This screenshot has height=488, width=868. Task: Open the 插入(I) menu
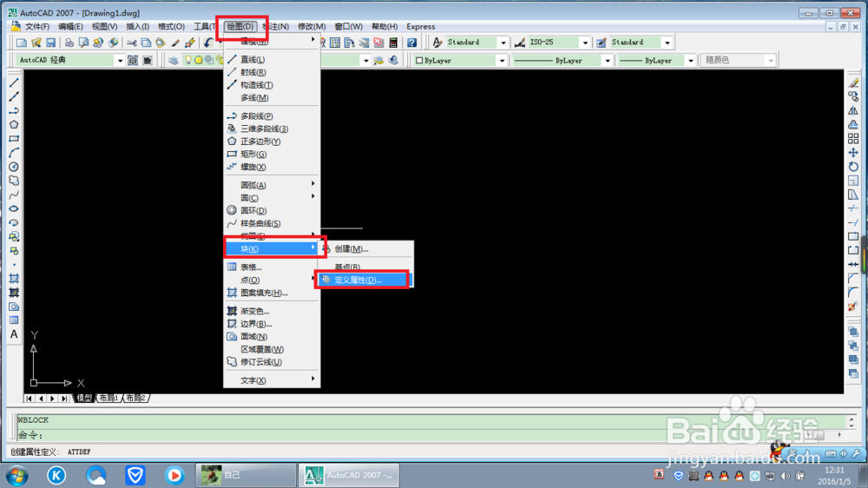click(137, 27)
